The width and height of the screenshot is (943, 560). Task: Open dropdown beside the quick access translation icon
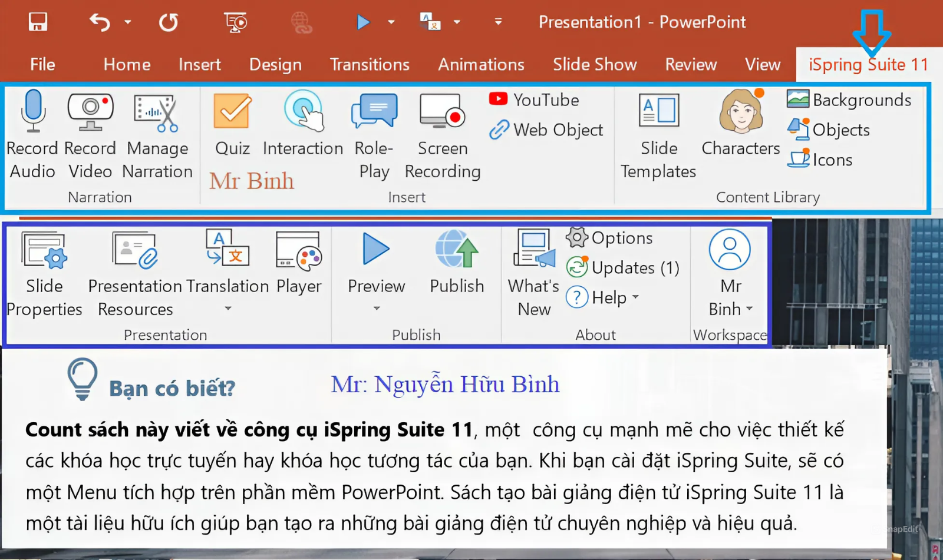457,22
